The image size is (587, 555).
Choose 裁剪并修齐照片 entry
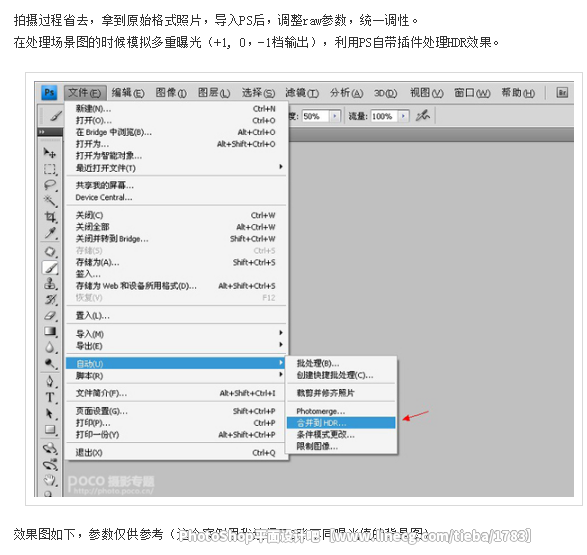[x=341, y=393]
